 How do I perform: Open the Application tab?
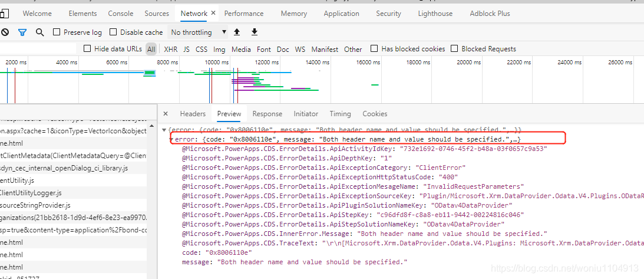(341, 14)
